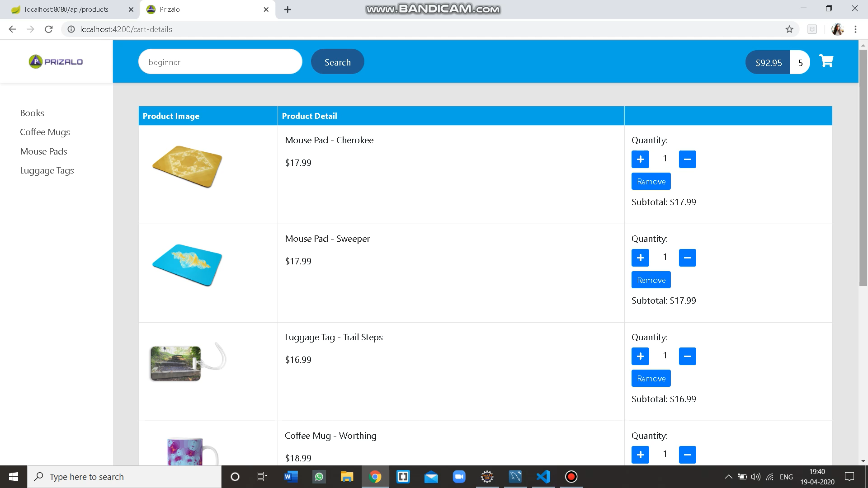This screenshot has height=488, width=868.
Task: Bookmark the page with the star icon
Action: tap(789, 29)
